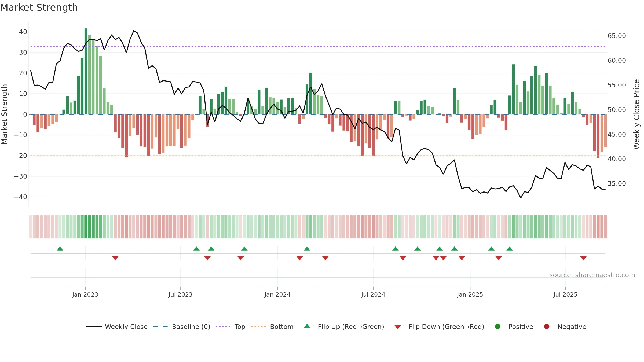This screenshot has width=644, height=362.
Task: Click the last green flip-up marker before Jul 2025
Action: tap(510, 249)
